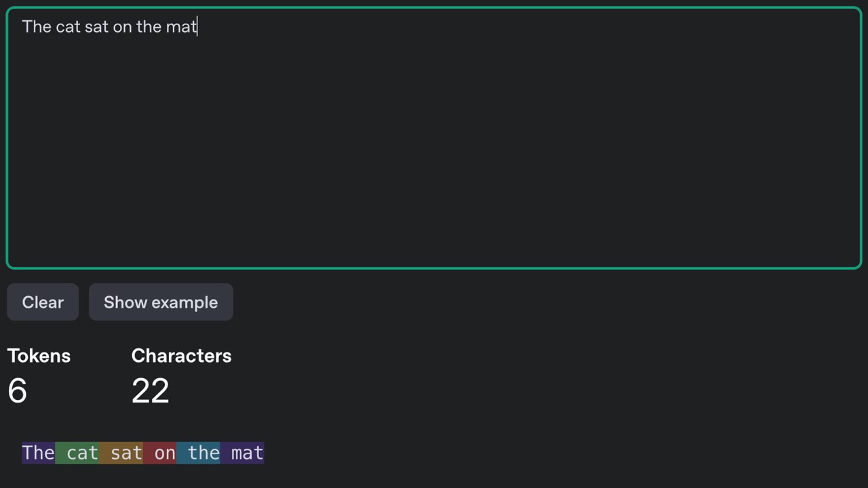This screenshot has height=488, width=868.
Task: Place cursor on "The" in the input text
Action: (37, 27)
